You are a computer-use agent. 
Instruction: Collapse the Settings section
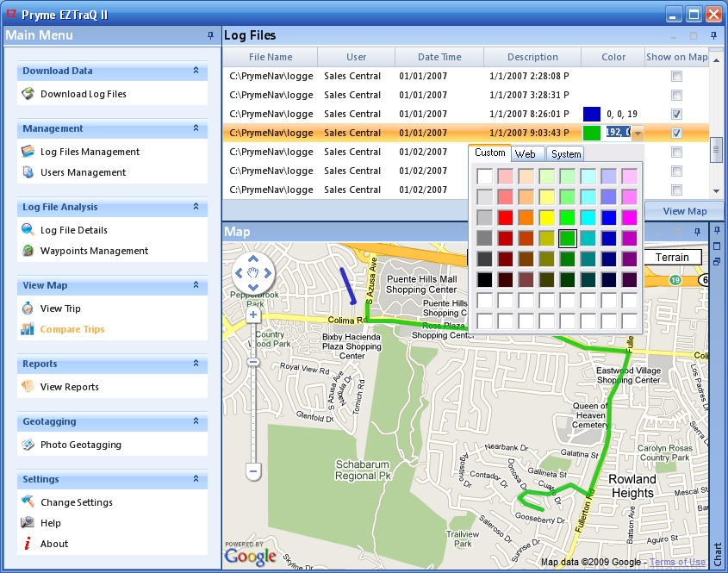pyautogui.click(x=196, y=478)
